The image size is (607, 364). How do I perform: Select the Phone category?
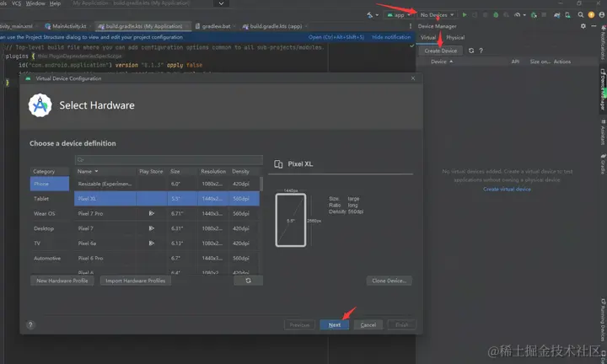pyautogui.click(x=50, y=184)
